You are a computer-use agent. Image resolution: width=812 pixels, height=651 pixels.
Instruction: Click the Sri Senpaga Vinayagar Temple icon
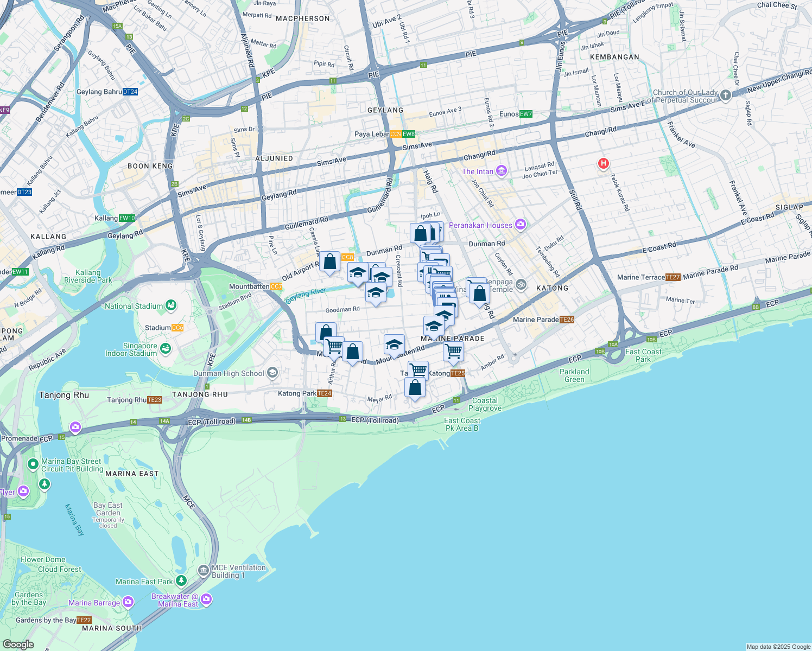pyautogui.click(x=521, y=283)
